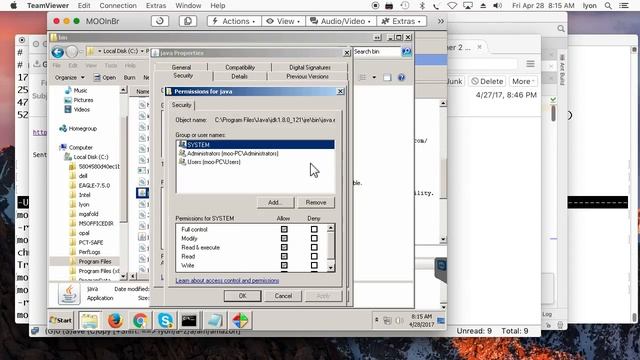The width and height of the screenshot is (640, 360).
Task: Click the Search bin input field
Action: (376, 51)
